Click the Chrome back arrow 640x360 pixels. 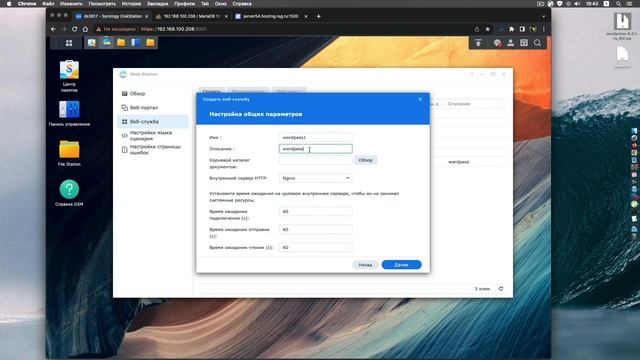pos(53,29)
